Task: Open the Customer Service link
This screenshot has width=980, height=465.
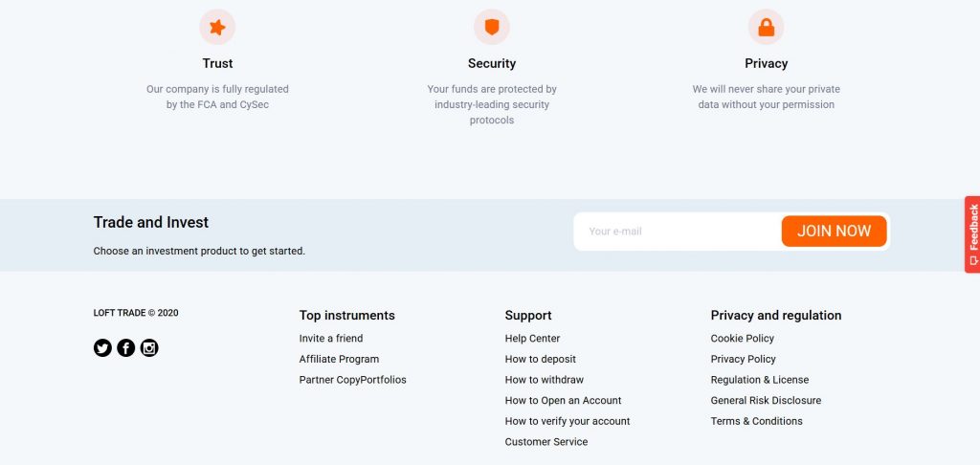Action: (546, 442)
